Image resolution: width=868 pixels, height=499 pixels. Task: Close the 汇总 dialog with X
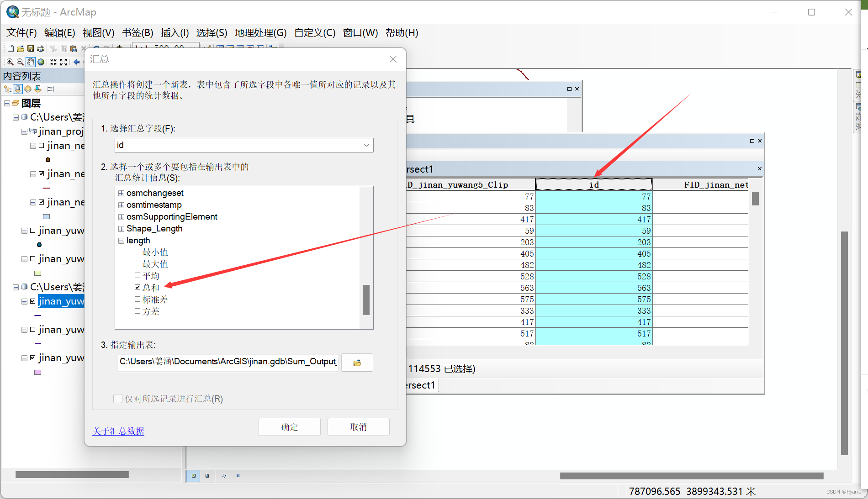[393, 59]
